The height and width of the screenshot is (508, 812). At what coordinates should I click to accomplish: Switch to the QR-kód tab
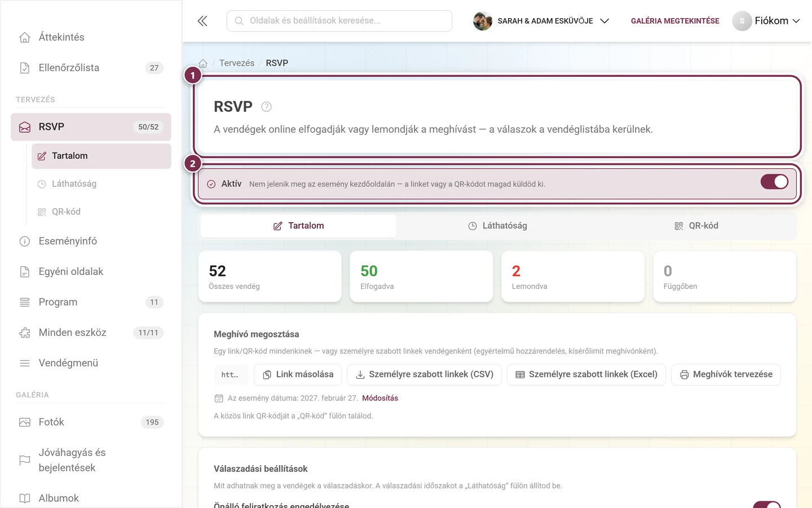tap(696, 226)
